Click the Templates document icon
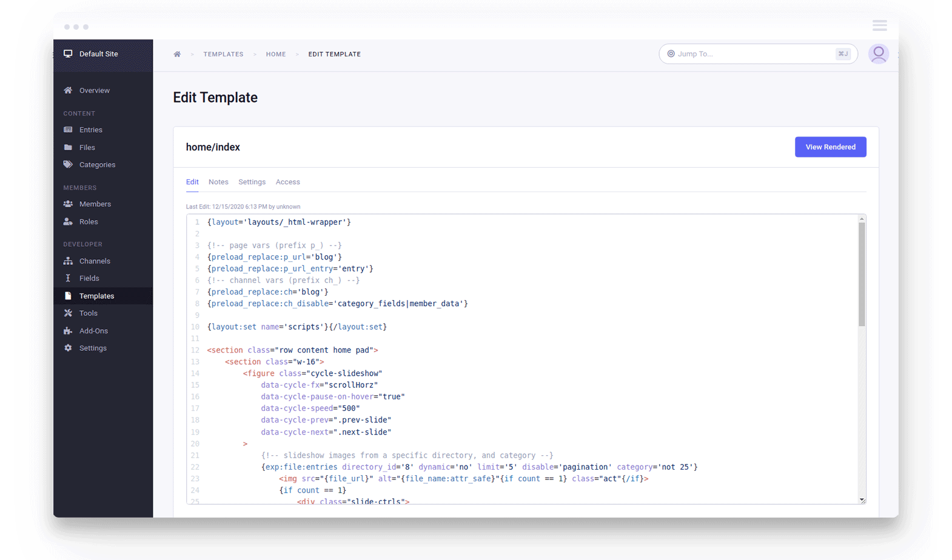 click(x=68, y=296)
